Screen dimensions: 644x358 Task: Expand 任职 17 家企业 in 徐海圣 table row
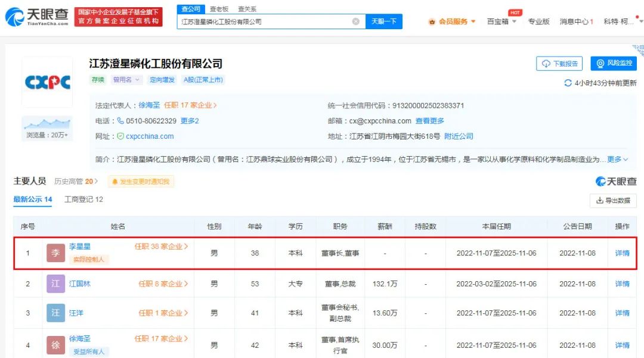161,339
